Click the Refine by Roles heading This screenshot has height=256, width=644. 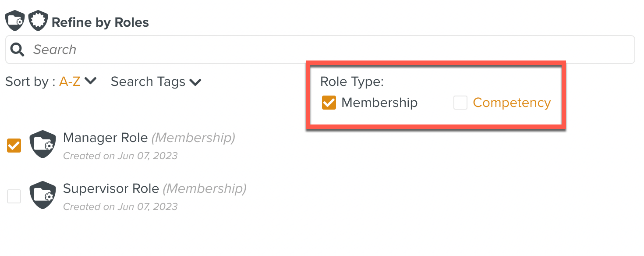[100, 22]
